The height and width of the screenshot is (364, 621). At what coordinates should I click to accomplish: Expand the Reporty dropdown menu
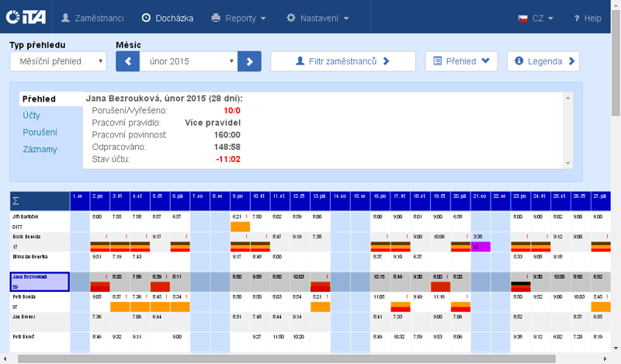coord(238,18)
